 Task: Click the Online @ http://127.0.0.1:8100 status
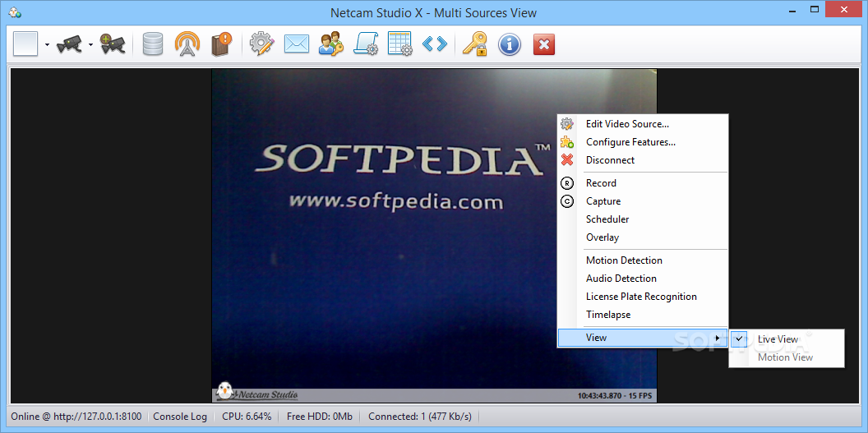[x=76, y=417]
